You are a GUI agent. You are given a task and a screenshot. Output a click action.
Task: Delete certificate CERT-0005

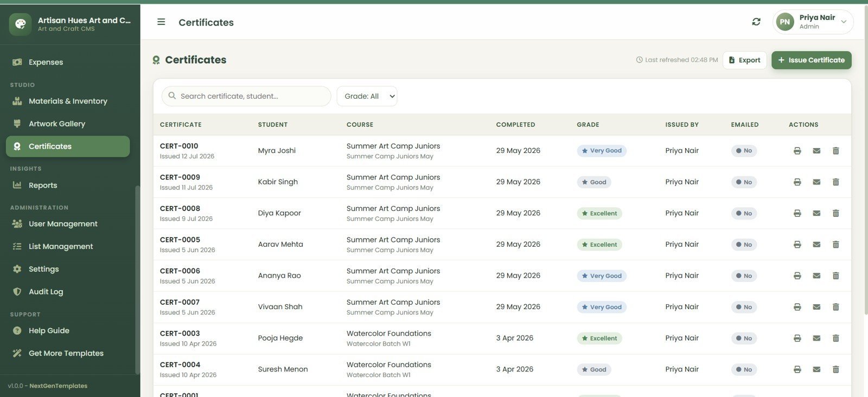835,245
